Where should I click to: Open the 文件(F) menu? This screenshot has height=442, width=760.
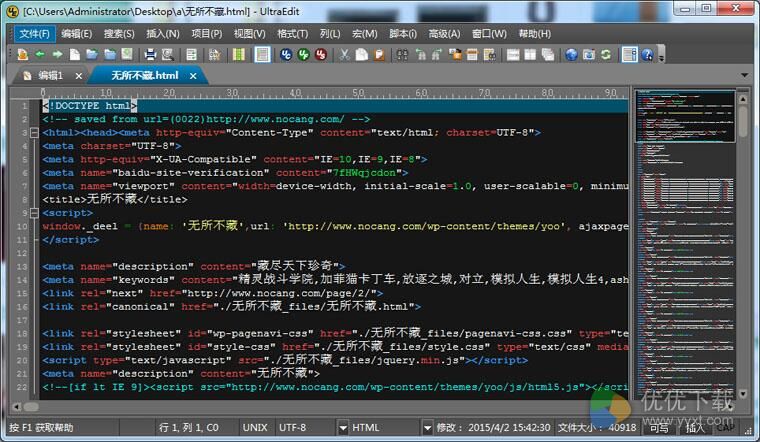[34, 33]
